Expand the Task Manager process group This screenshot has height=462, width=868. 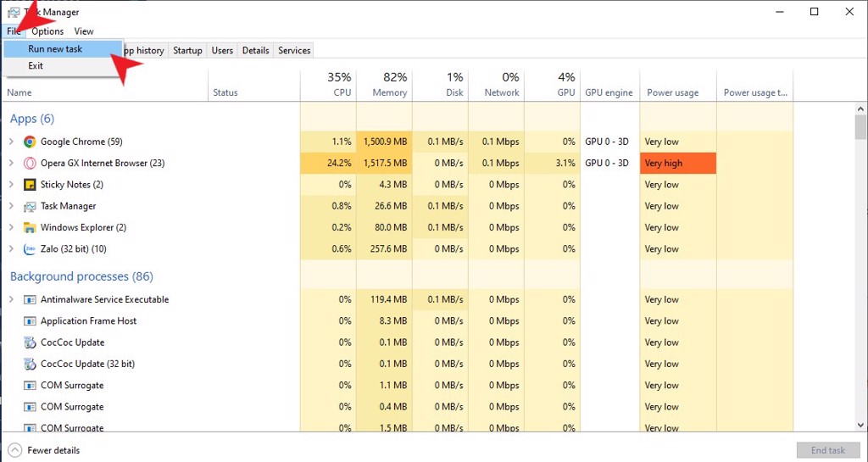(11, 206)
